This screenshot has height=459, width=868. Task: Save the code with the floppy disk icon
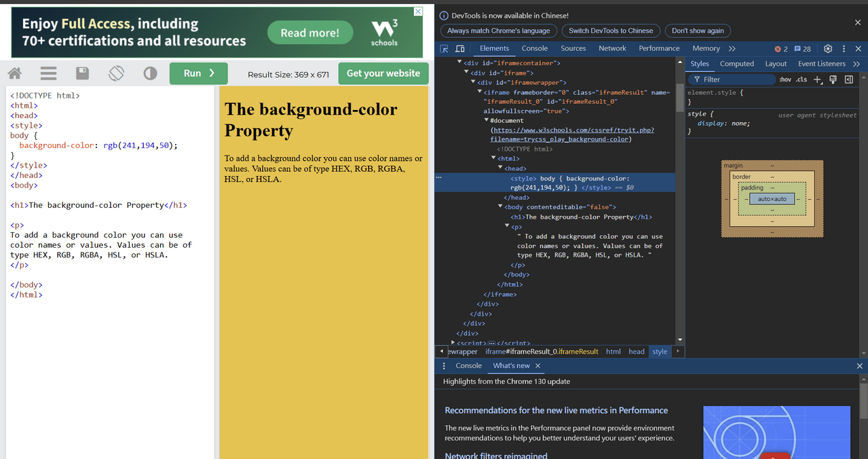(82, 73)
